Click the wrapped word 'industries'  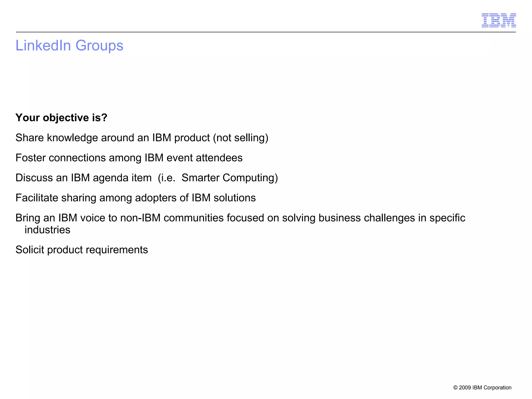pyautogui.click(x=47, y=230)
